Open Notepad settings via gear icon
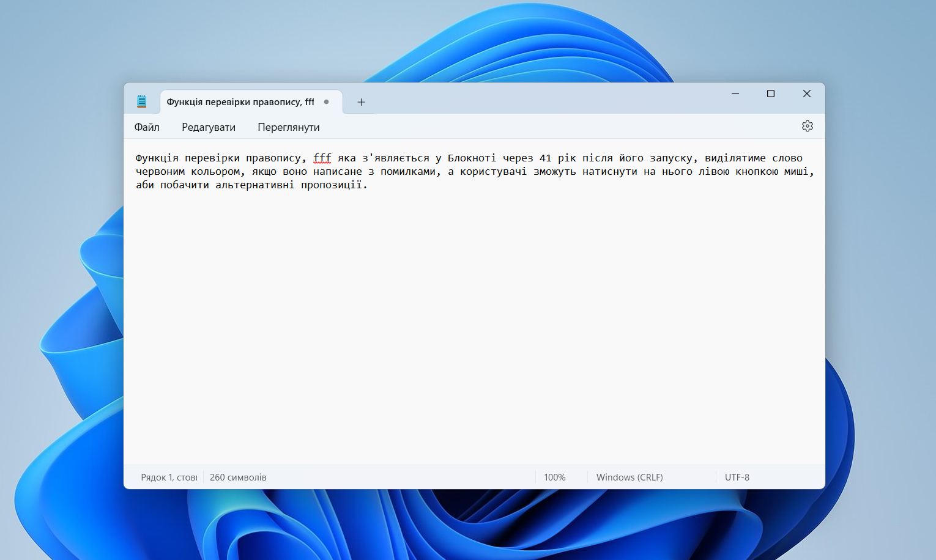The width and height of the screenshot is (936, 560). [x=807, y=126]
